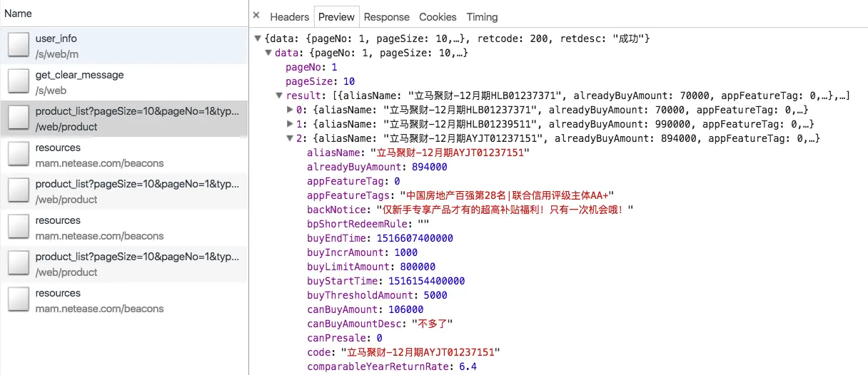Select the highlighted product_list request row
This screenshot has width=868, height=375.
tap(124, 118)
